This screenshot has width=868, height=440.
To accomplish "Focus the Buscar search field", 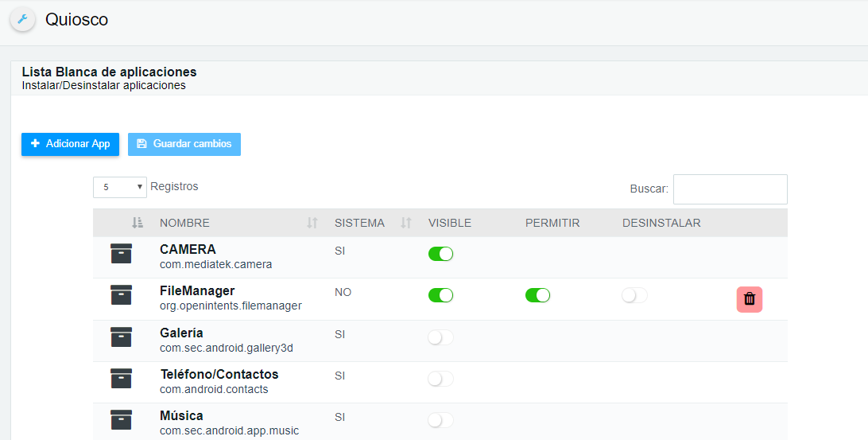I will click(x=730, y=189).
